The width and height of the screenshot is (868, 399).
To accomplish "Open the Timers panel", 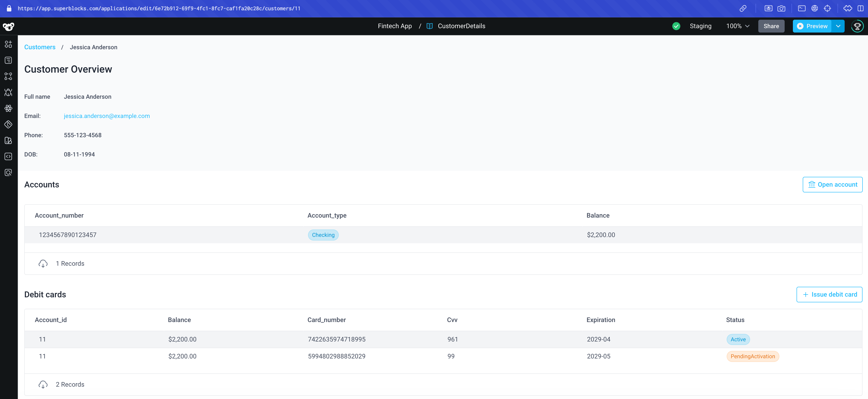I will point(8,124).
